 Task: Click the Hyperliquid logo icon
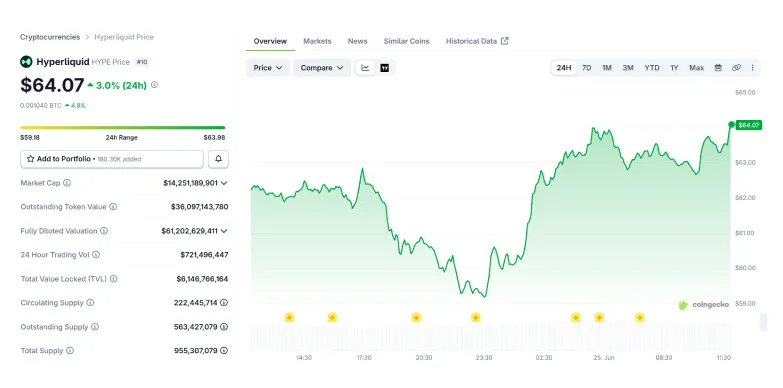26,62
